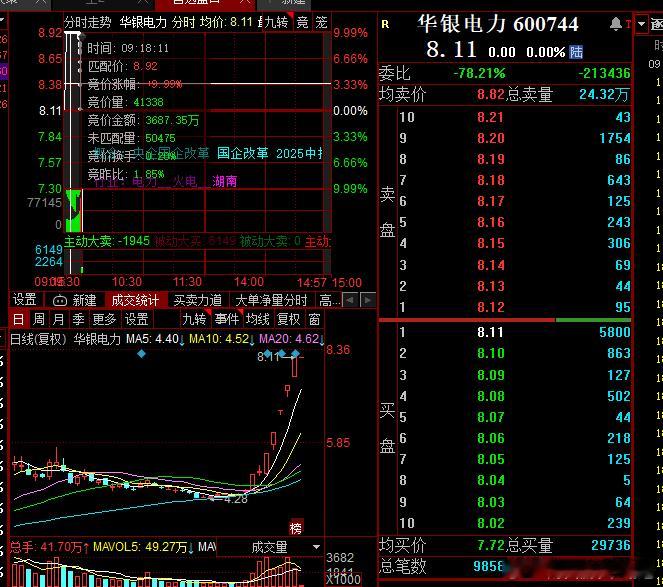Open the dropdown arrow next to stock header
Screen dimensions: 663x587
click(641, 24)
